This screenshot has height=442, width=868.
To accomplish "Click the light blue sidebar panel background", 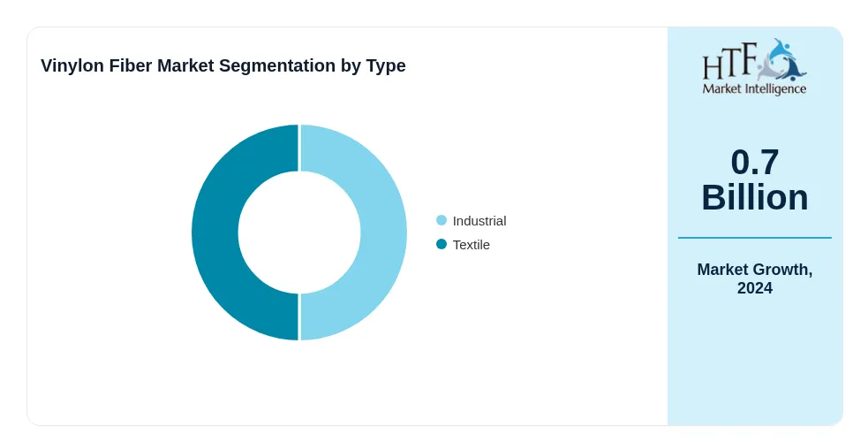I will [754, 360].
